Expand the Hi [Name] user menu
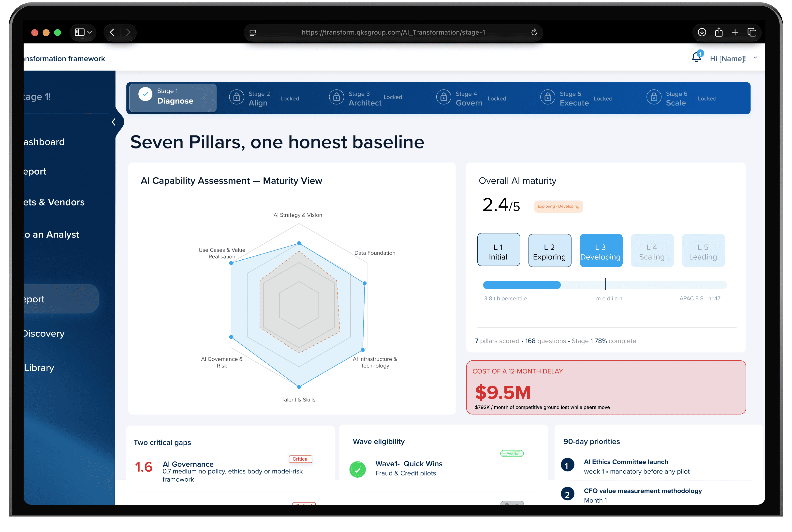This screenshot has width=792, height=532. 755,58
